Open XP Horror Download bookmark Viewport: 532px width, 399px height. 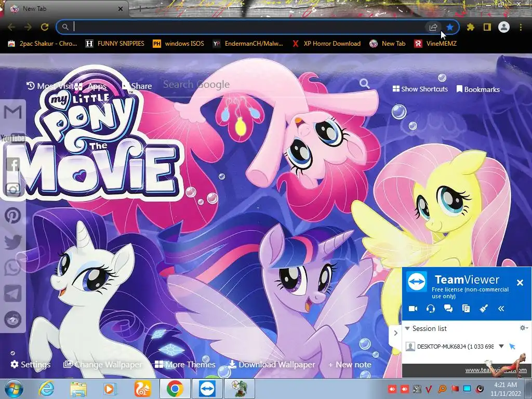326,44
